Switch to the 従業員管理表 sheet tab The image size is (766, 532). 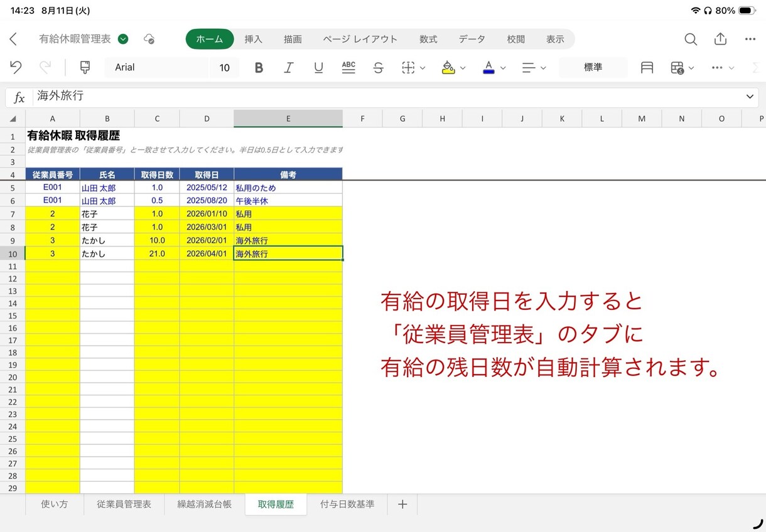tap(124, 504)
